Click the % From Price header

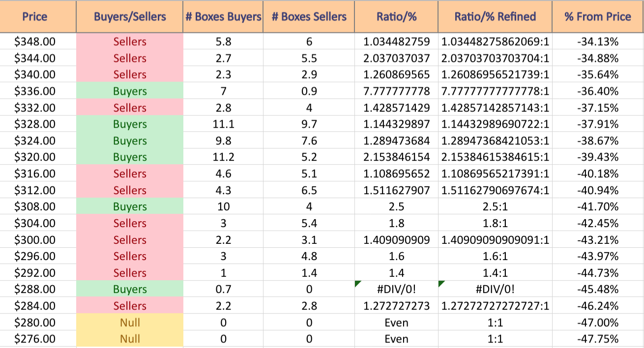[598, 16]
